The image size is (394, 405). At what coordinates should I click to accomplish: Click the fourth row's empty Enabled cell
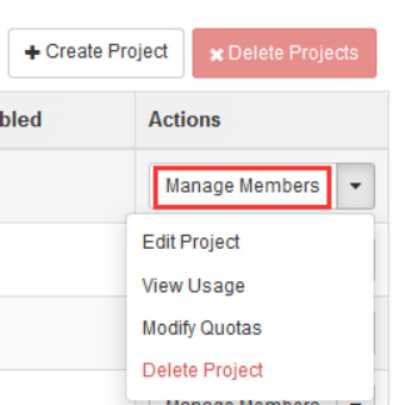coord(63,388)
